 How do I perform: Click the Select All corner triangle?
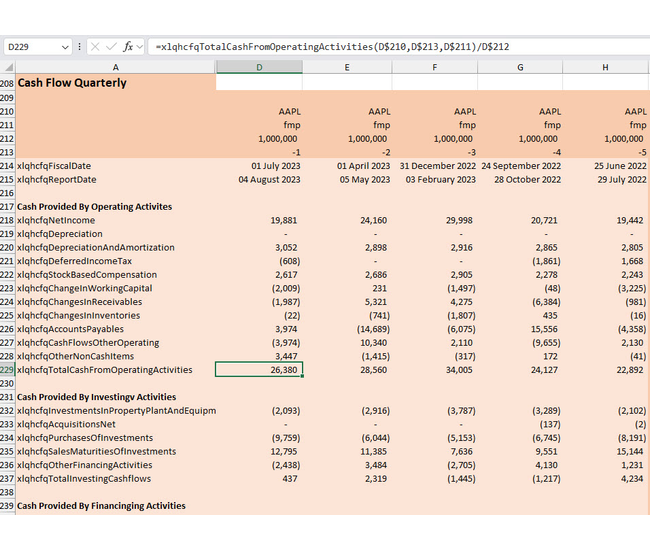8,67
